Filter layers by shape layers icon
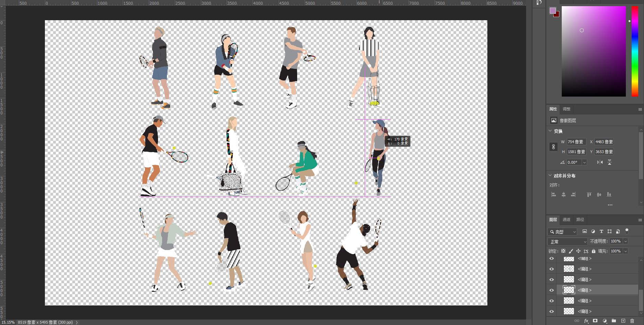The image size is (644, 325). click(609, 232)
